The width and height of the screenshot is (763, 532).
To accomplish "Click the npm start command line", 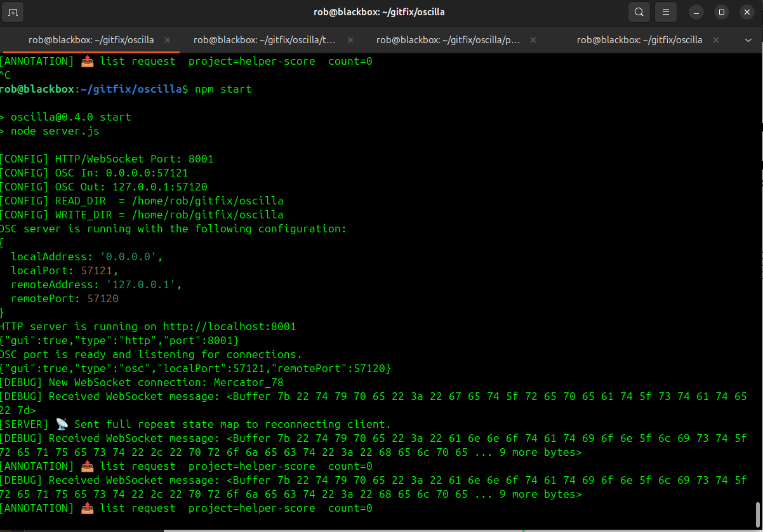I will click(223, 89).
